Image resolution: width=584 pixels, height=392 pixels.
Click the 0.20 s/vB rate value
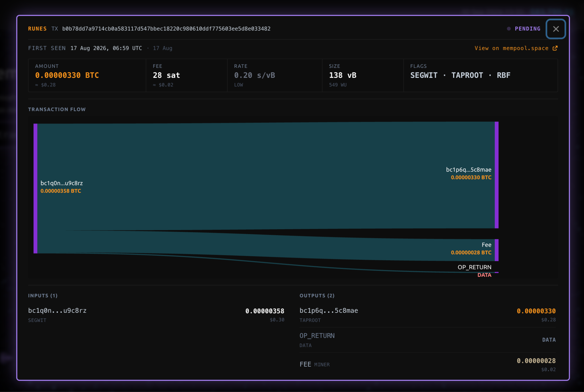tap(255, 75)
